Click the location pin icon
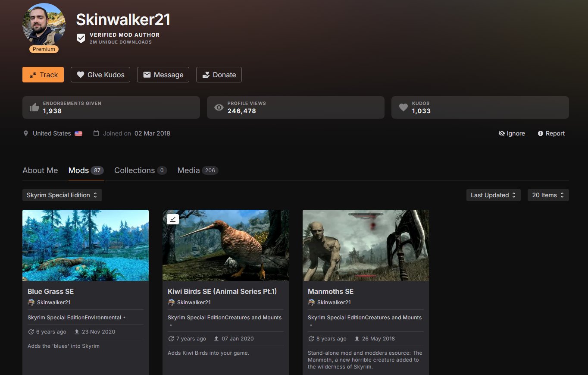 (26, 133)
